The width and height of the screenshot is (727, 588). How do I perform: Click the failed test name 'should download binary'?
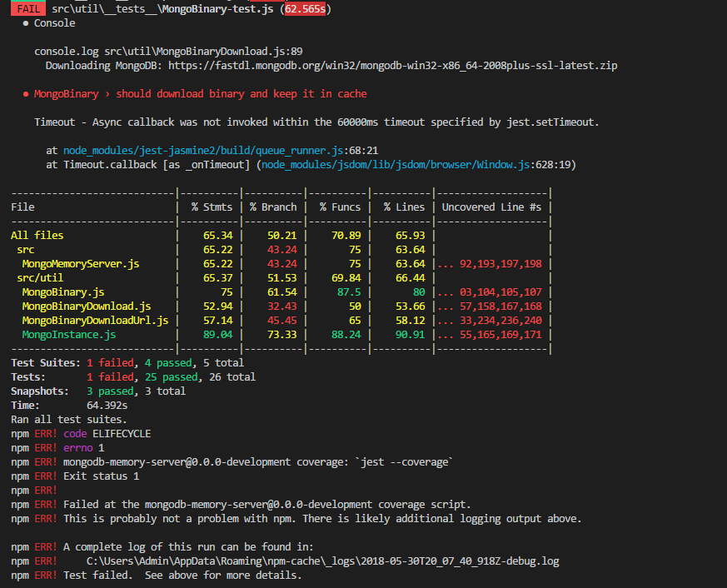[242, 93]
